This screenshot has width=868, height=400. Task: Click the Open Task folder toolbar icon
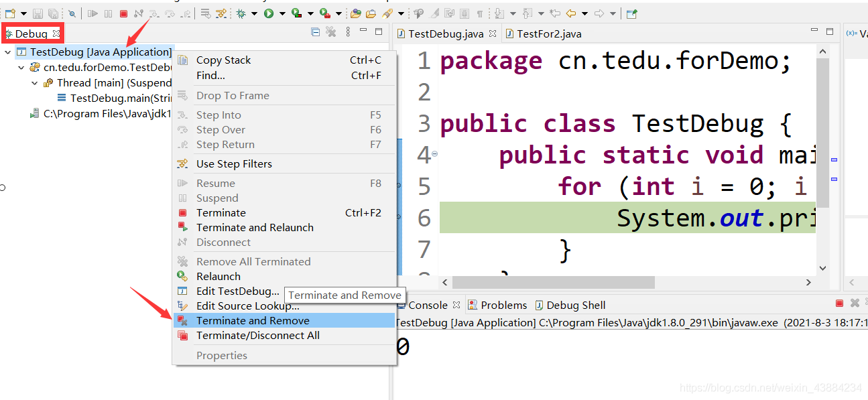tap(371, 13)
